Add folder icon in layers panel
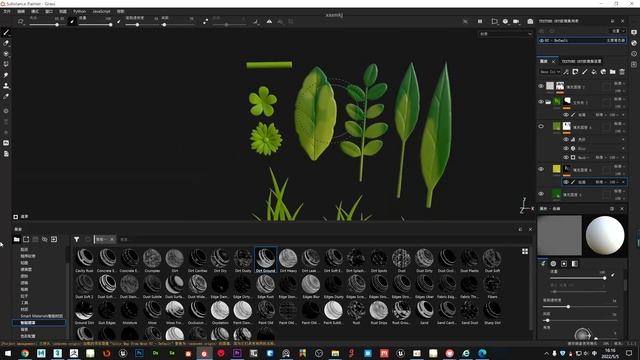Image resolution: width=640 pixels, height=360 pixels. (x=613, y=72)
